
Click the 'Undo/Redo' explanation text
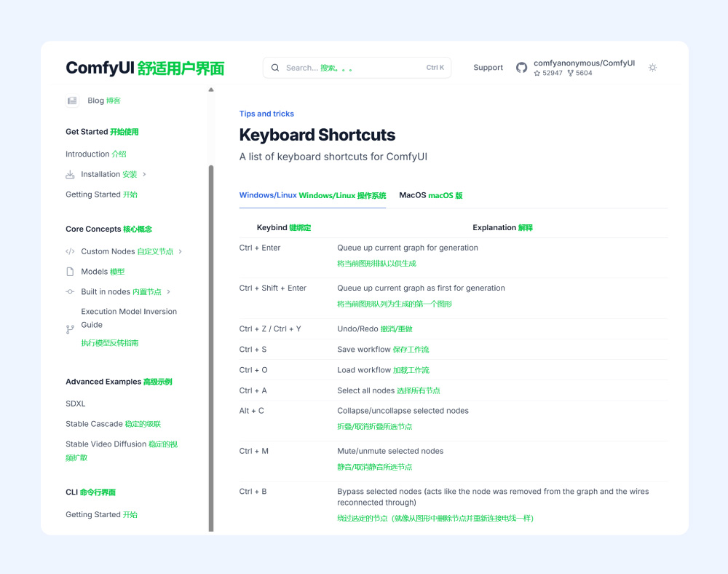[x=357, y=329]
